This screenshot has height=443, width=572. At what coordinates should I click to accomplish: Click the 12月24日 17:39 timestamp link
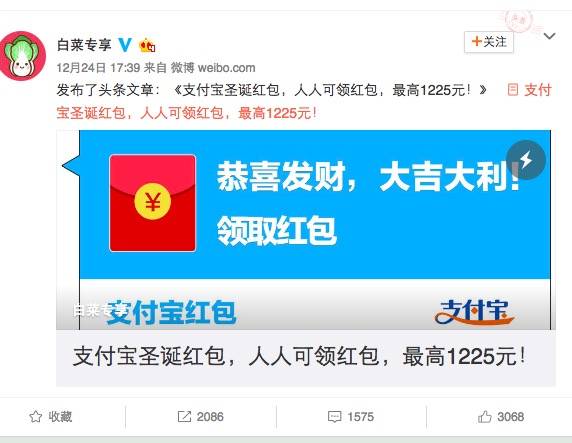tap(98, 68)
